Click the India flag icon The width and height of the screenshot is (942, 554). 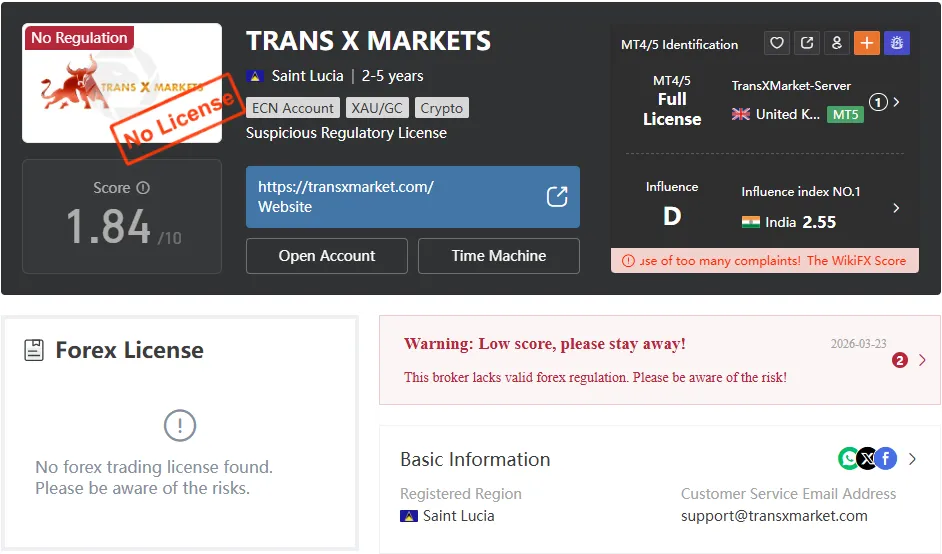click(x=750, y=222)
